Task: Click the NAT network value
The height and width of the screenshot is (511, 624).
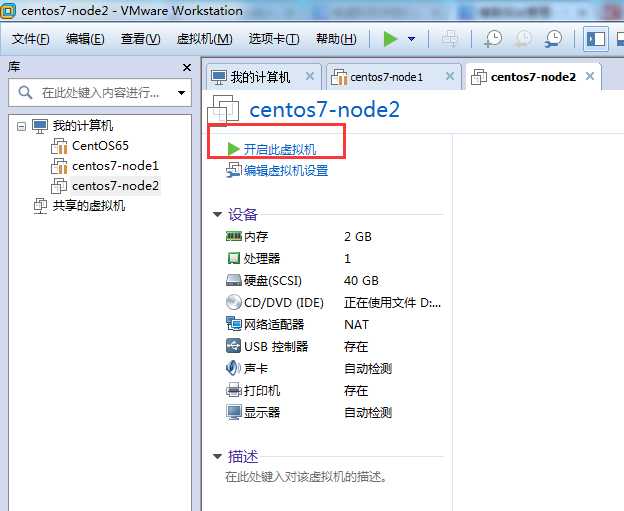Action: click(x=357, y=324)
